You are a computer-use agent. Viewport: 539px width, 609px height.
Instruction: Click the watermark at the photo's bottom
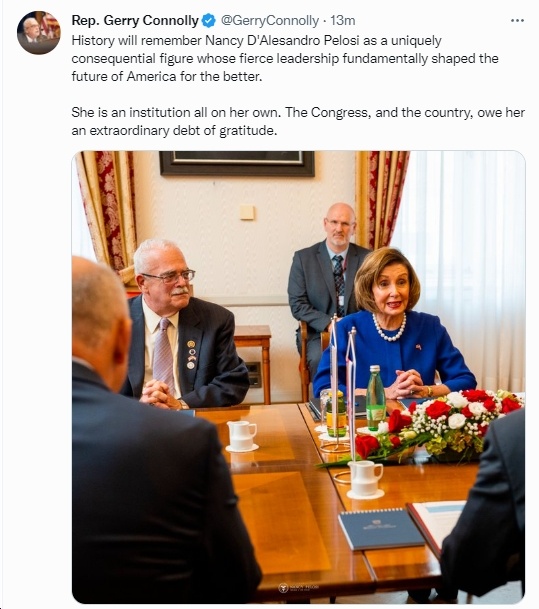click(298, 588)
